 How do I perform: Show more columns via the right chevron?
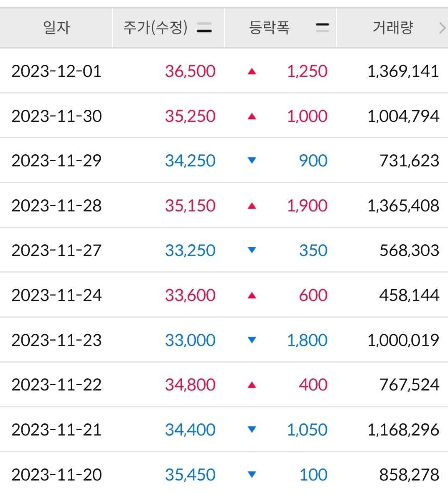click(x=442, y=28)
